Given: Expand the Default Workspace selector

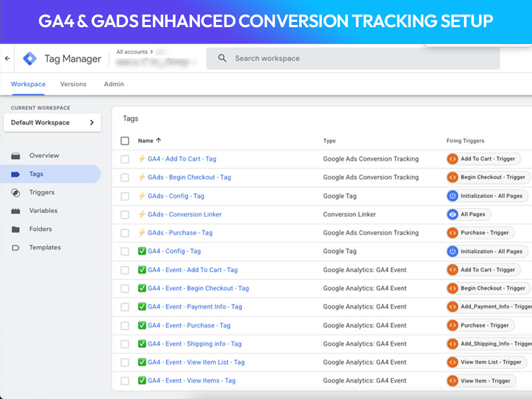Looking at the screenshot, I should (x=52, y=122).
